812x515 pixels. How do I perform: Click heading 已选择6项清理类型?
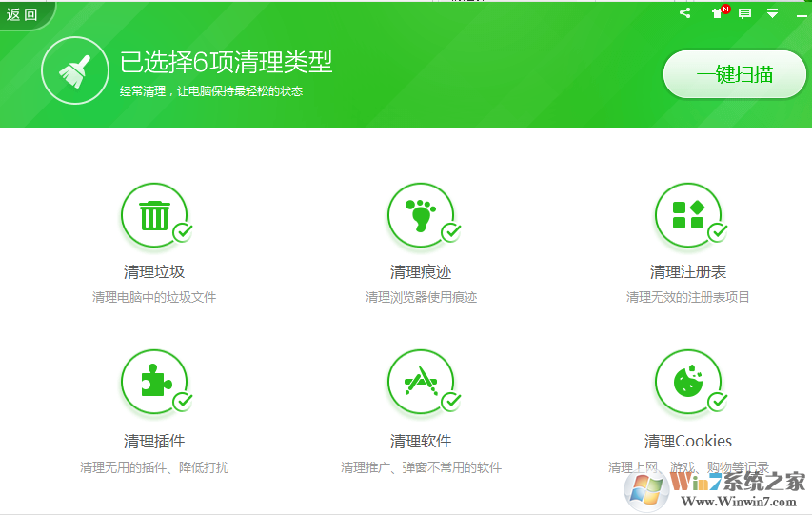(226, 63)
